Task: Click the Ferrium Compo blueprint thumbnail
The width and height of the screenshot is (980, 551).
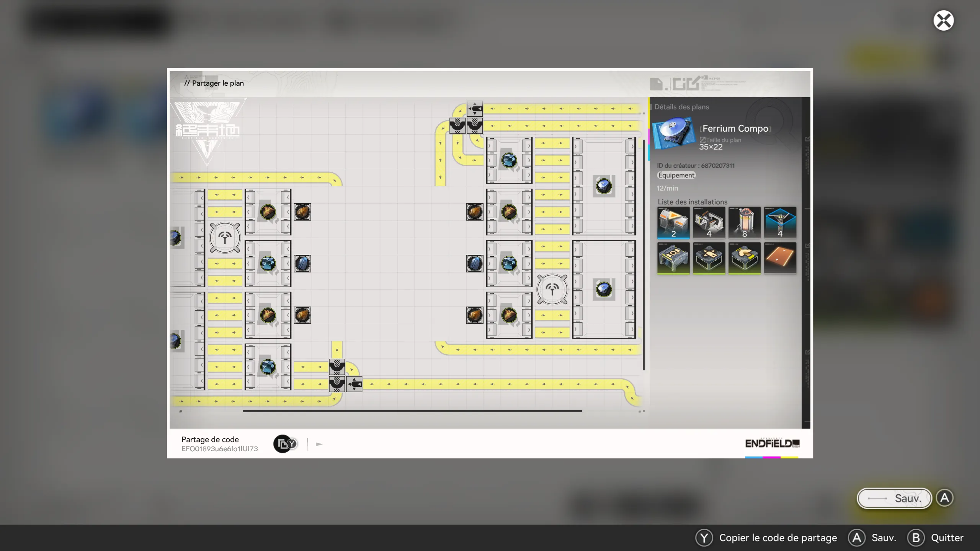Action: pos(673,134)
